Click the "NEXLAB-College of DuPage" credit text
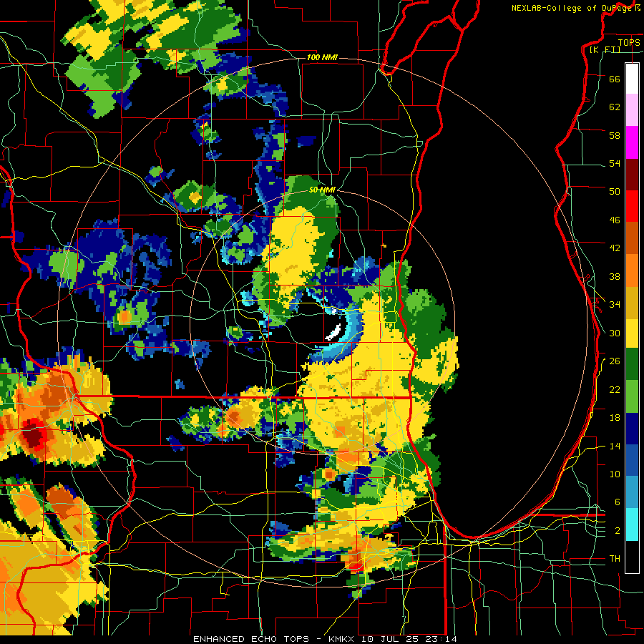 pos(571,8)
